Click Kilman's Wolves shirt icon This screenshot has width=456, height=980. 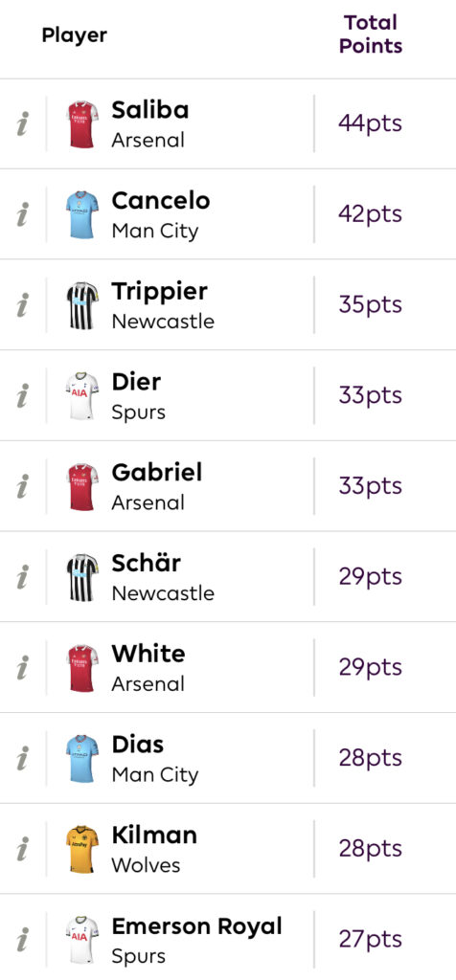pos(82,850)
